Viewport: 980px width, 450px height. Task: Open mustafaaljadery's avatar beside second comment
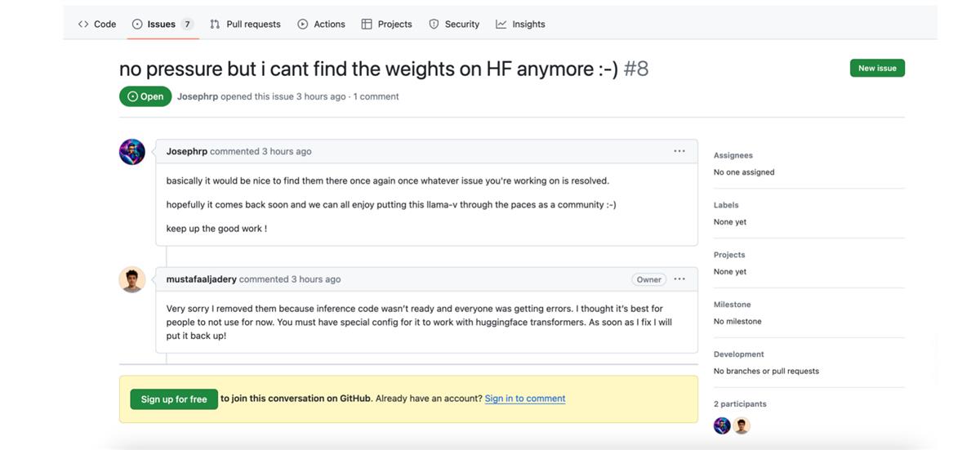click(132, 279)
